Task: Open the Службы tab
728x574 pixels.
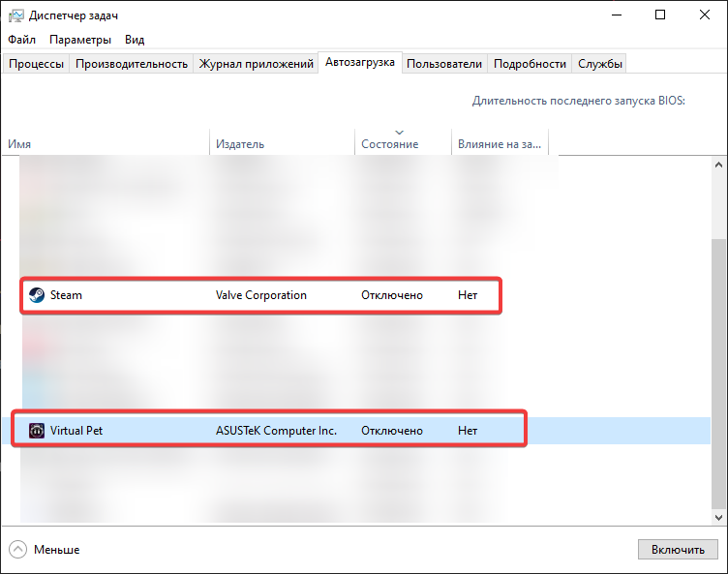Action: tap(599, 64)
